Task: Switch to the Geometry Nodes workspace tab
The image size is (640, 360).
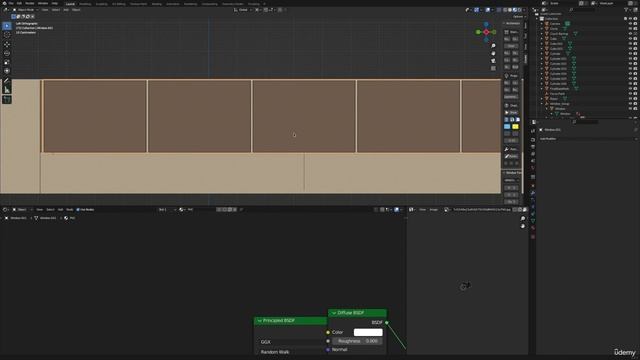Action: [x=233, y=4]
